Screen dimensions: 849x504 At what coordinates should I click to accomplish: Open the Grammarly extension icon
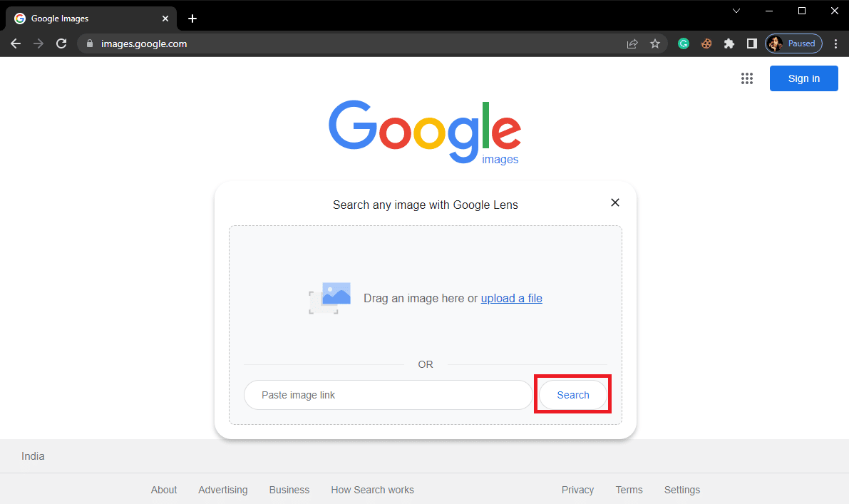coord(684,44)
